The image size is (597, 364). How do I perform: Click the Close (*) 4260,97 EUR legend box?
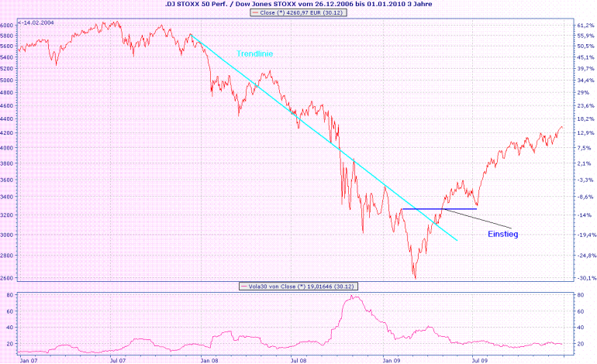[x=298, y=12]
